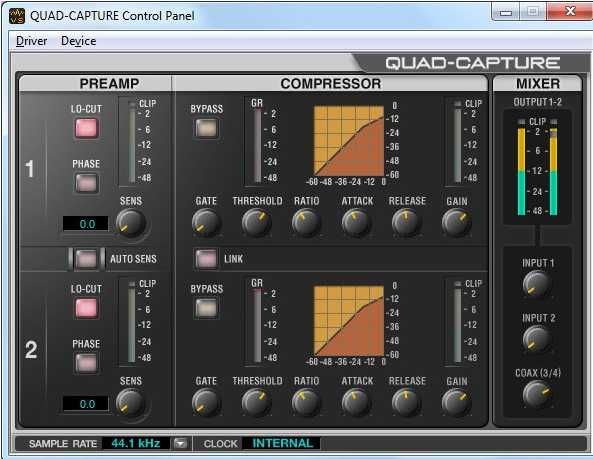Click the SAMPLE RATE label
The image size is (593, 459).
tap(63, 444)
